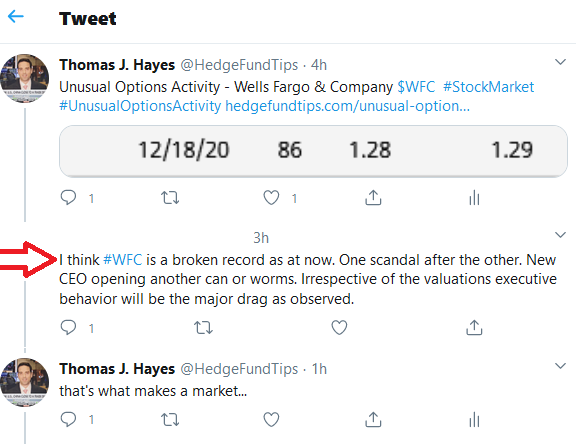
Task: Open more options chevron on 3h reply
Action: [x=560, y=234]
